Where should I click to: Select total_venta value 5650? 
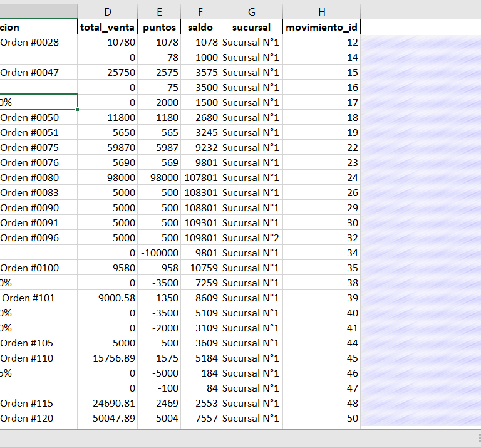[x=107, y=132]
